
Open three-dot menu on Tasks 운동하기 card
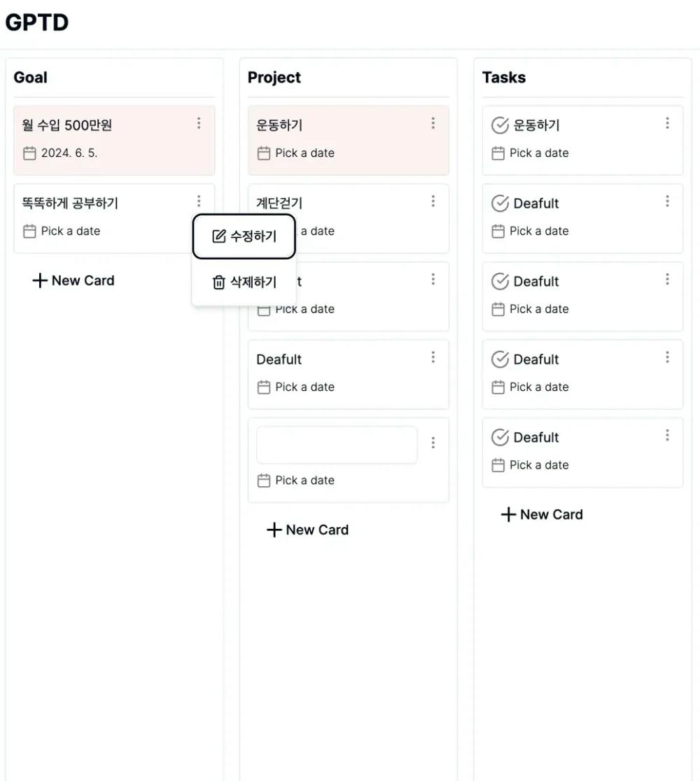(x=667, y=123)
